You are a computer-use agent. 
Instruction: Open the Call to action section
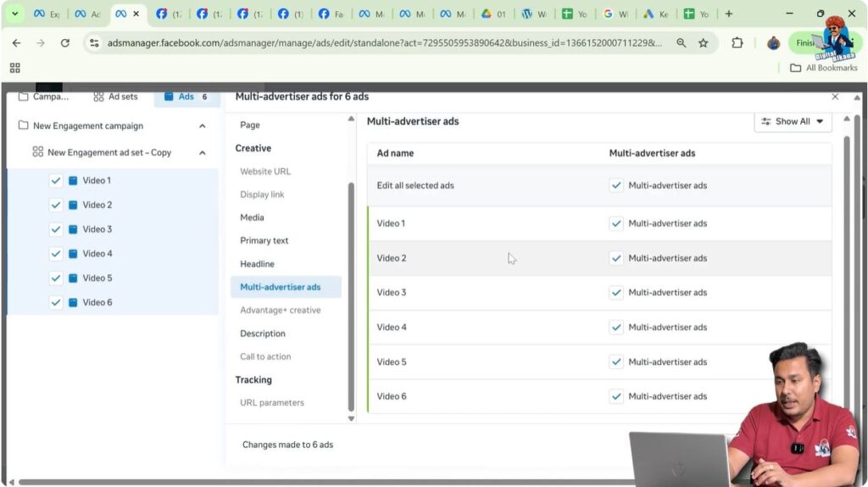[x=265, y=357]
